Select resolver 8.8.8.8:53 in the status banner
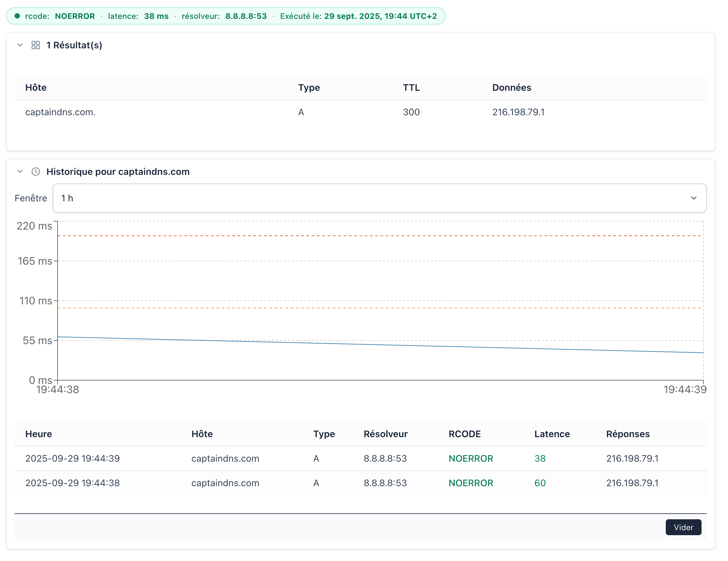 click(246, 16)
